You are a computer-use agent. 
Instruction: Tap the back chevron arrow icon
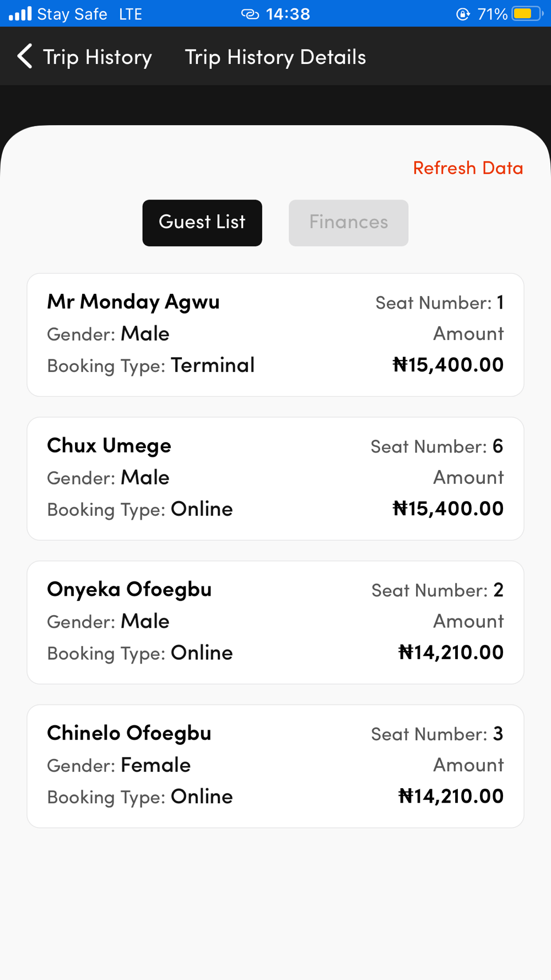[25, 56]
